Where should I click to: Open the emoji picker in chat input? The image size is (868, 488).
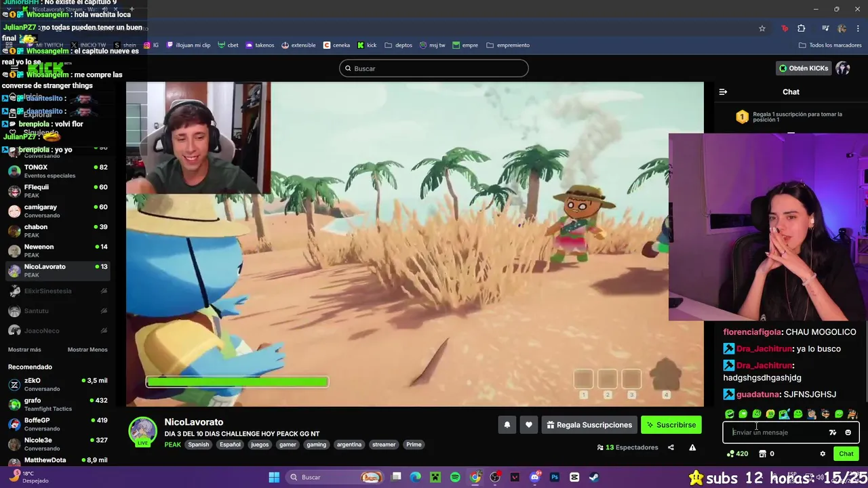point(848,432)
